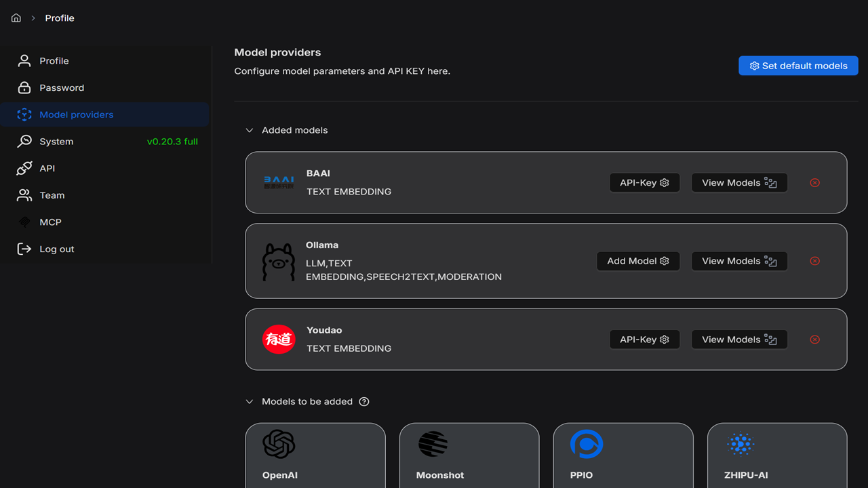
Task: Click the BAAI provider logo
Action: (x=279, y=182)
